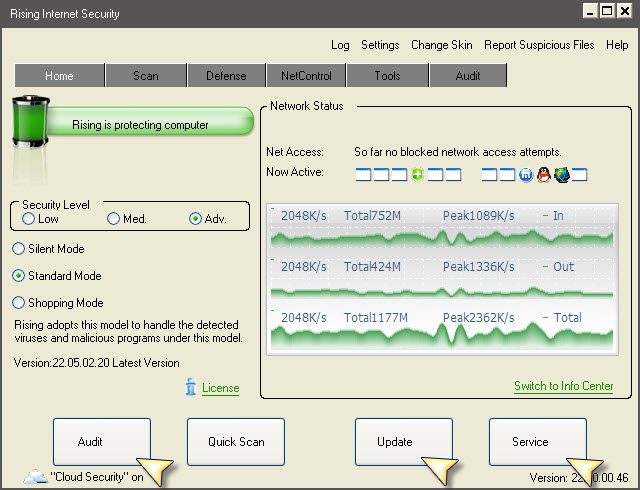Viewport: 640px width, 490px height.
Task: Set Security Level to Med.
Action: tap(114, 219)
